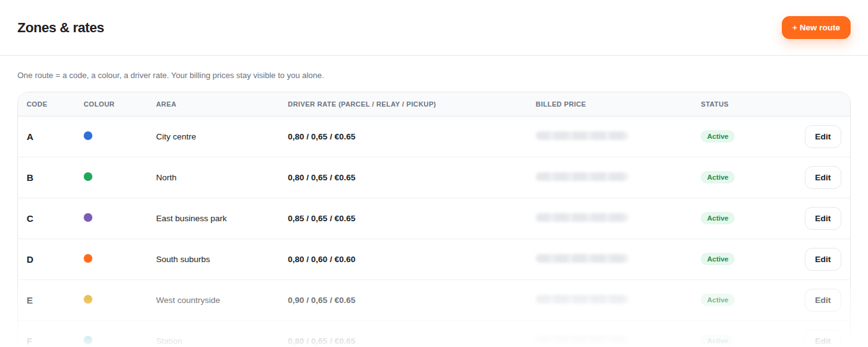Image resolution: width=868 pixels, height=347 pixels.
Task: Click the blue colour dot for route A
Action: point(88,136)
